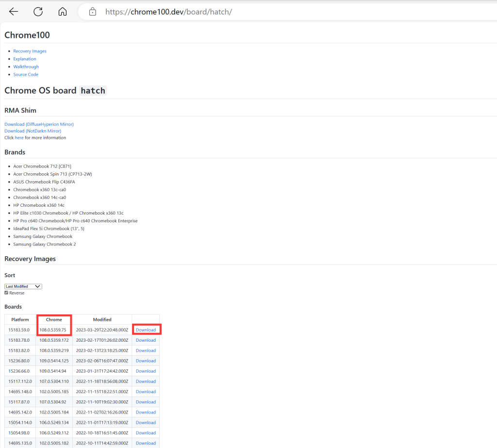The height and width of the screenshot is (448, 497).
Task: Download image for platform 15054.114.0
Action: coord(146,423)
